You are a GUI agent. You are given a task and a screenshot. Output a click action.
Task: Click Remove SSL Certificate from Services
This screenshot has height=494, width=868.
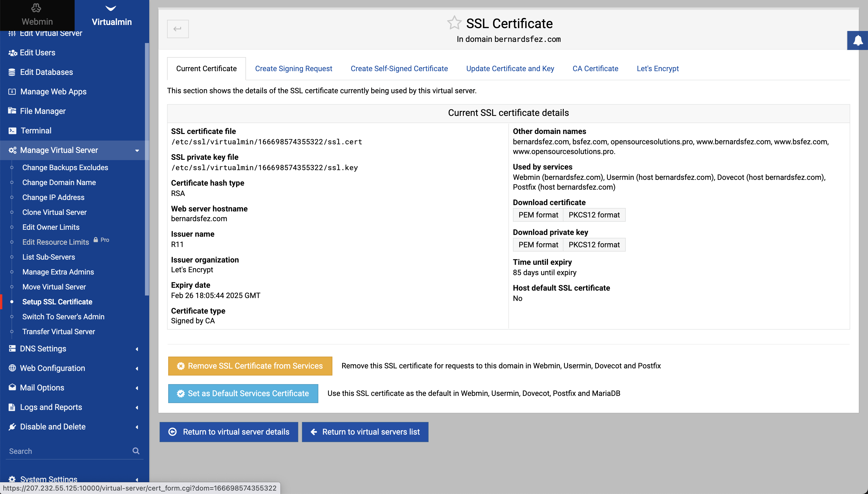click(x=249, y=365)
